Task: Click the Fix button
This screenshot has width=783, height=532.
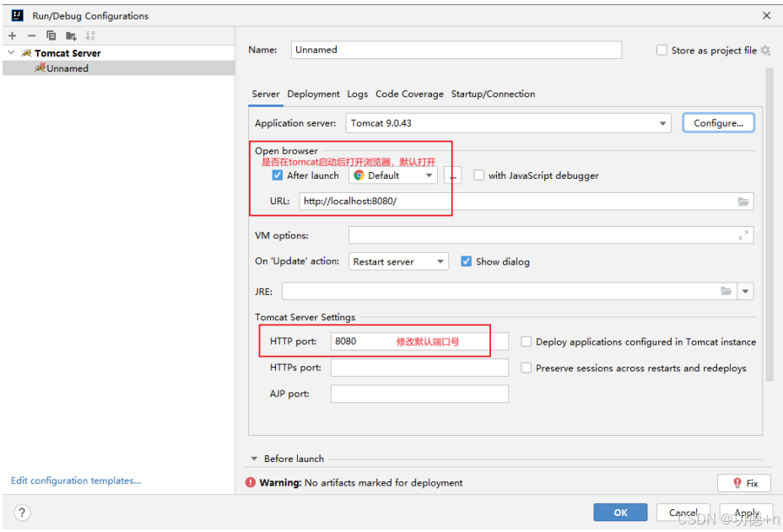Action: [x=743, y=482]
